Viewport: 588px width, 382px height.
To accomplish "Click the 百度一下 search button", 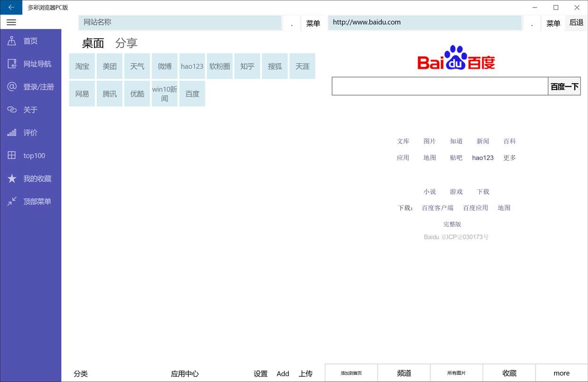I will tap(564, 86).
